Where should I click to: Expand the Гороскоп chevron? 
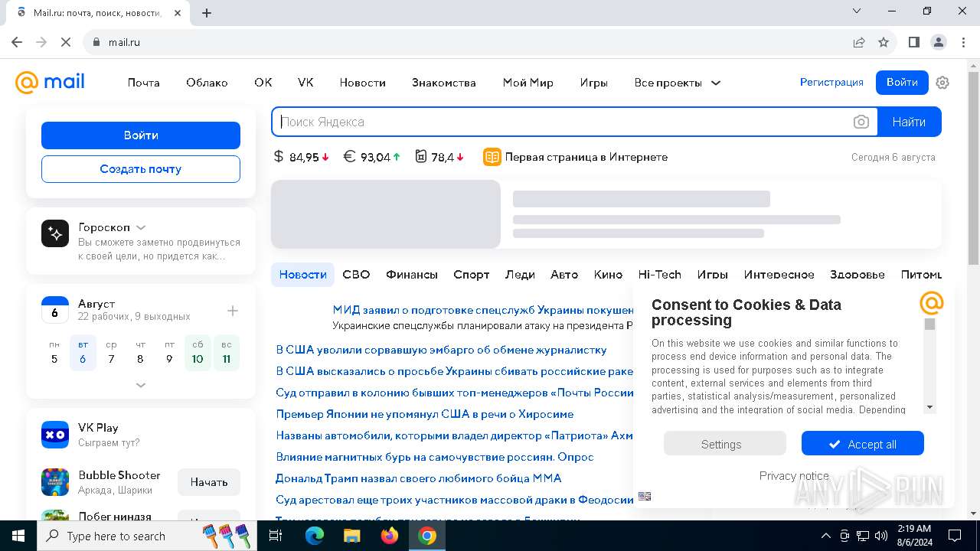[141, 227]
